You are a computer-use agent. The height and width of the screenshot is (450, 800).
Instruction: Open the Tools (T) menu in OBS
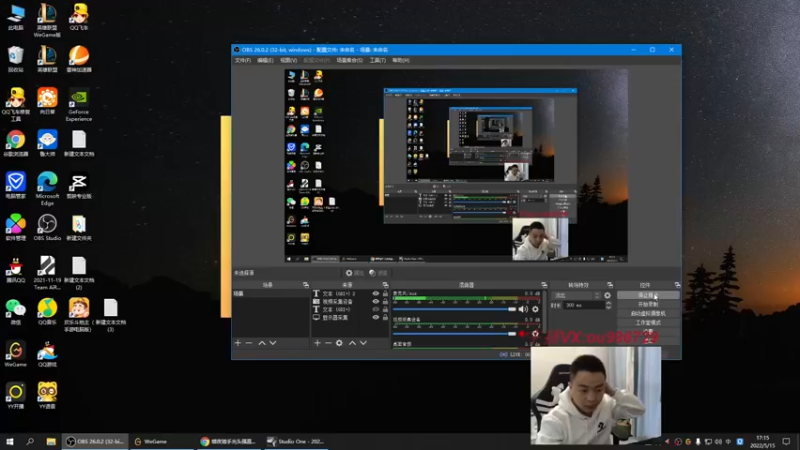click(x=377, y=60)
